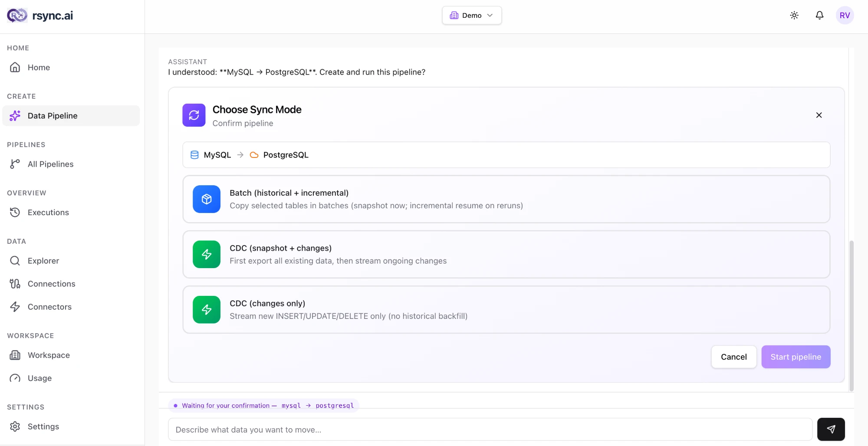Click the Home house icon
Screen dimensions: 868x446
15,67
